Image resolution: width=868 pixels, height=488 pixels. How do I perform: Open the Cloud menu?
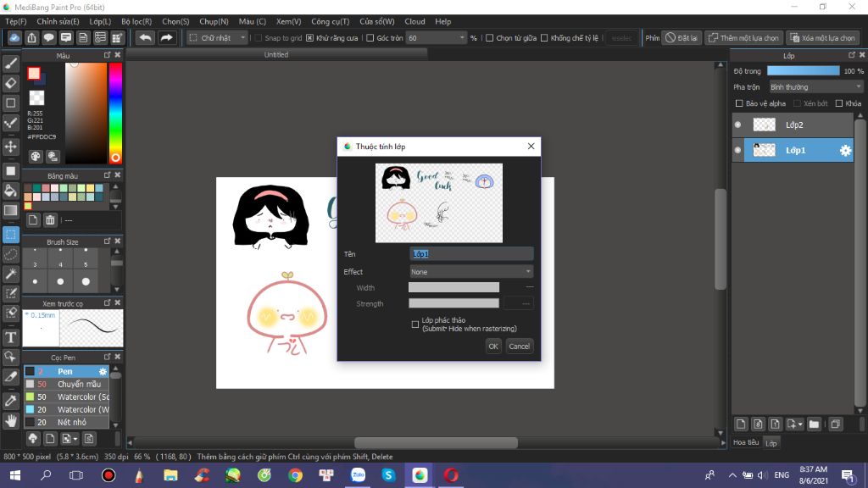[415, 21]
